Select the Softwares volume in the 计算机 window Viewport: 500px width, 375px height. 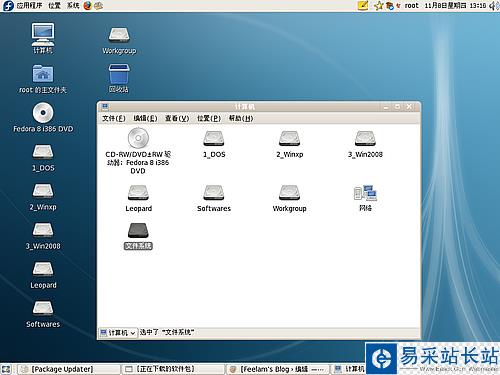click(214, 198)
